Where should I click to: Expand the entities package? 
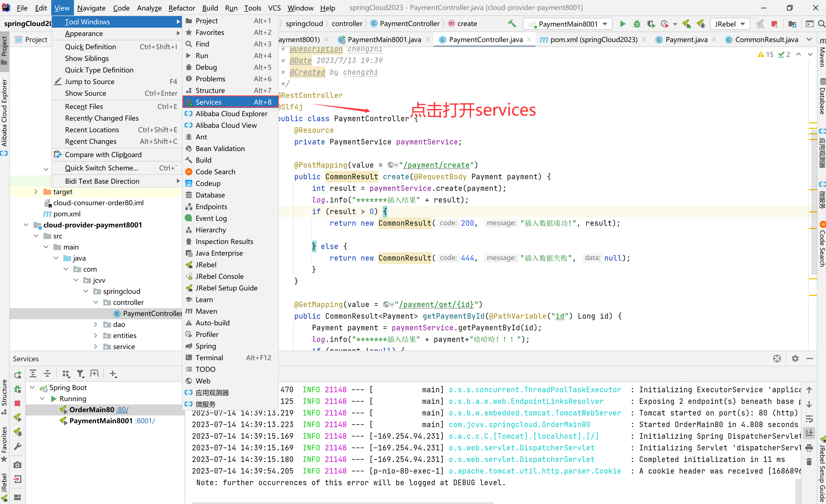tap(95, 336)
